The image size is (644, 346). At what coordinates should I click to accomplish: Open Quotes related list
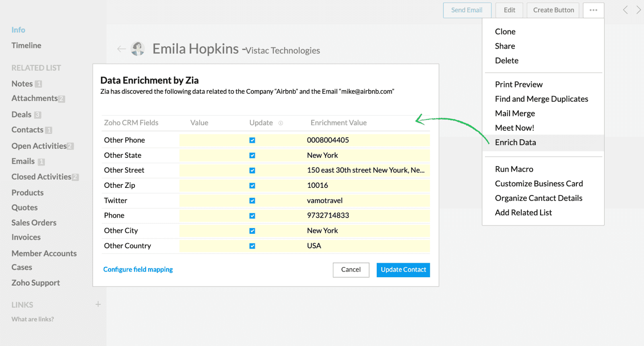tap(25, 208)
